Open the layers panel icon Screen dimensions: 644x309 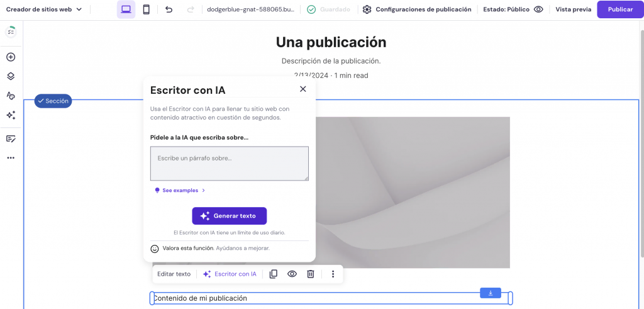point(11,76)
